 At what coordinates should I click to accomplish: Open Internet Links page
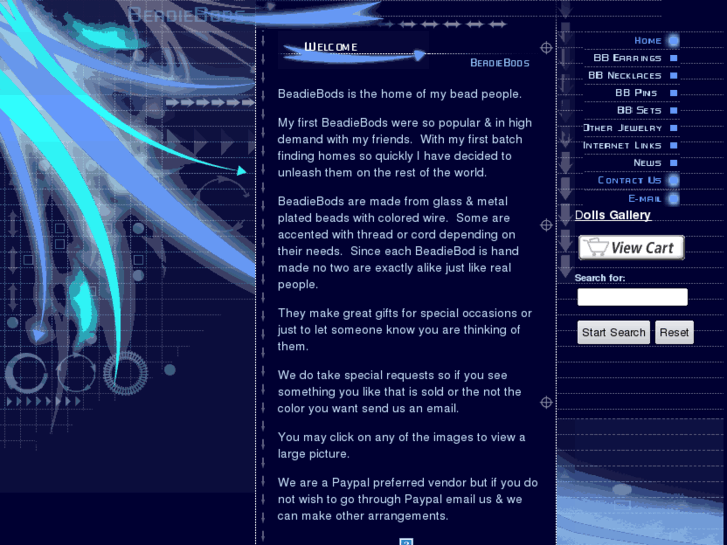pos(622,146)
